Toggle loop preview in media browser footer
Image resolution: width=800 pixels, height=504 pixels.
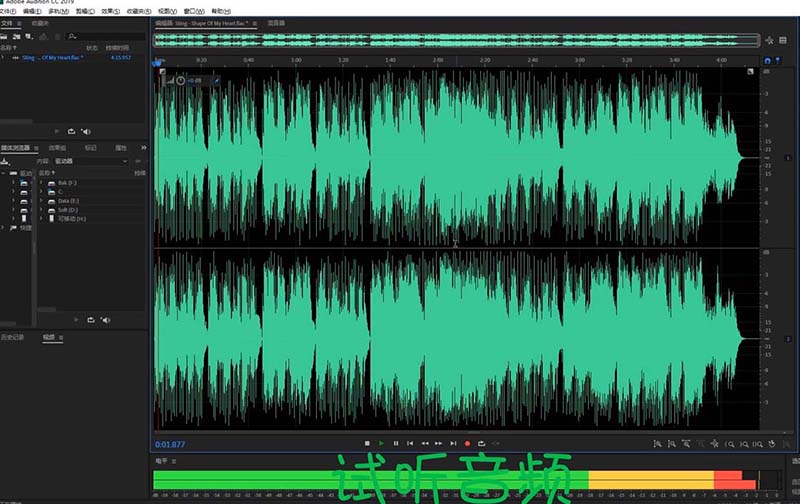91,320
